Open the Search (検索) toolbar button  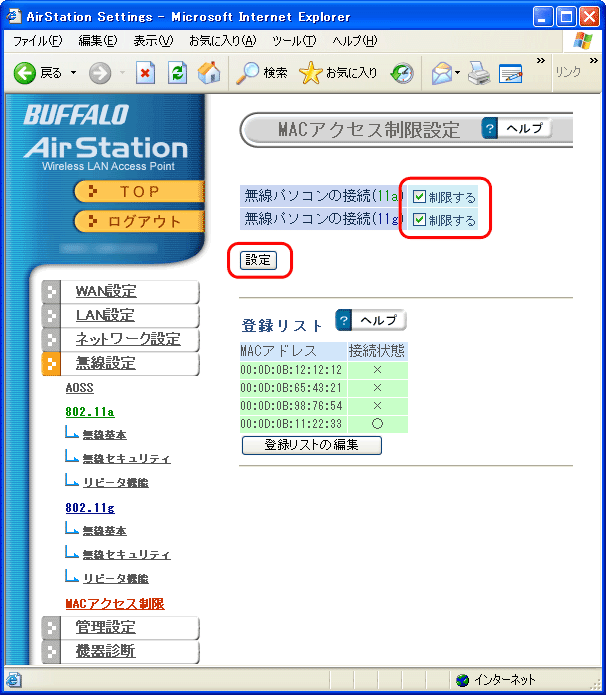coord(262,73)
